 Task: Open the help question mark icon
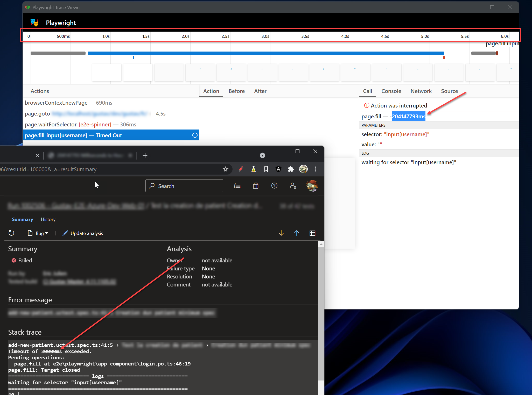[274, 186]
